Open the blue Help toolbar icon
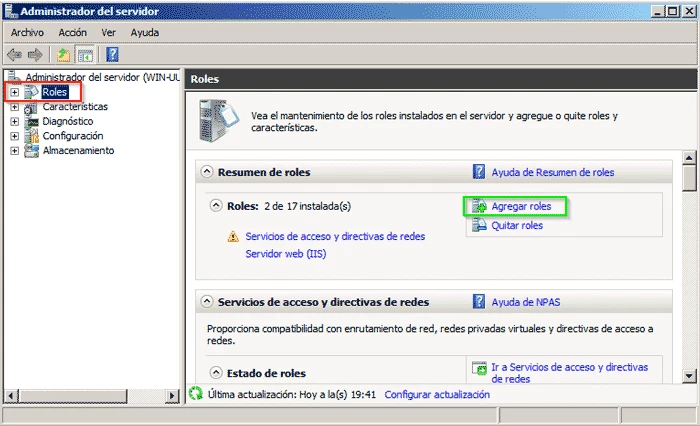The image size is (700, 426). click(x=112, y=54)
